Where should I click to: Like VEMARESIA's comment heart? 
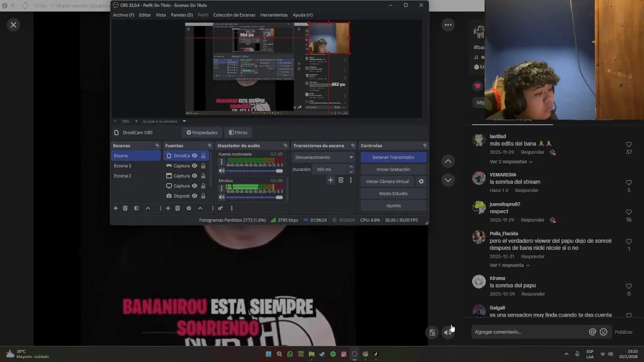point(629,183)
